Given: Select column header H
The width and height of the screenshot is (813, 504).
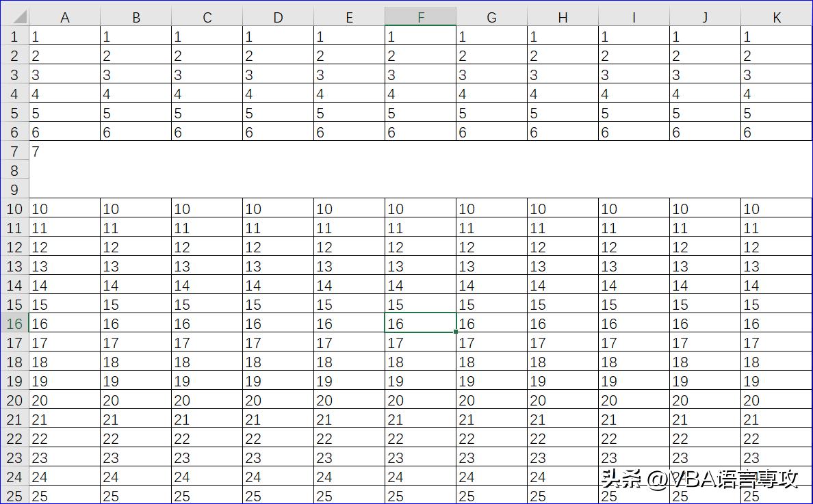Looking at the screenshot, I should click(x=562, y=16).
